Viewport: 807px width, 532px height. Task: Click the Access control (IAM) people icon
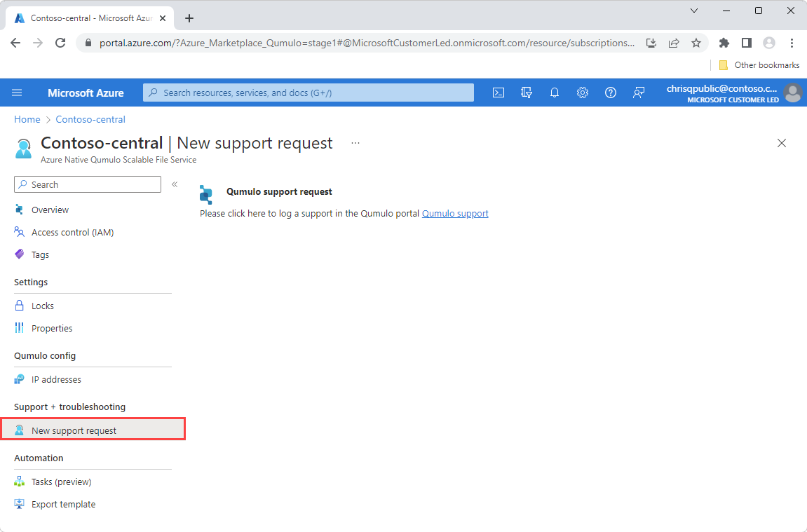pos(19,232)
